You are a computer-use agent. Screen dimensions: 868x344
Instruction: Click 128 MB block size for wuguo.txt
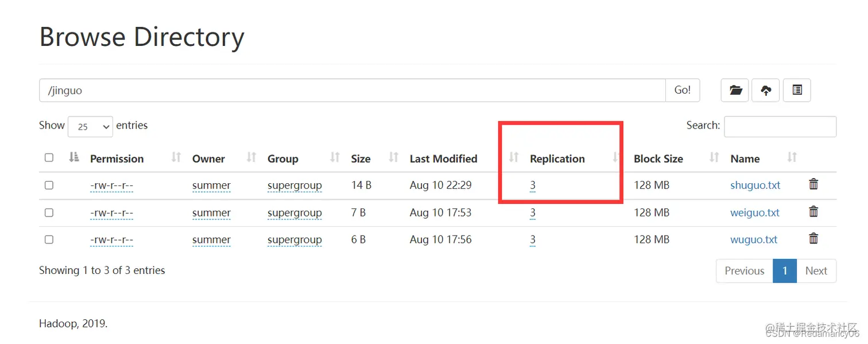coord(652,239)
